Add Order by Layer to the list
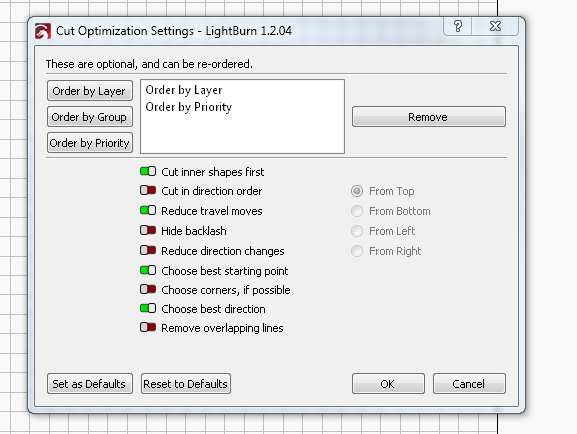 click(90, 91)
